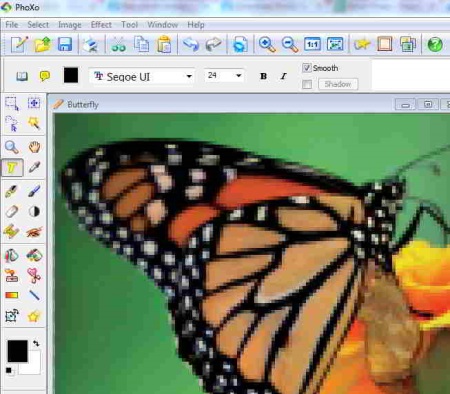Click the white background color swatch

coord(33,365)
